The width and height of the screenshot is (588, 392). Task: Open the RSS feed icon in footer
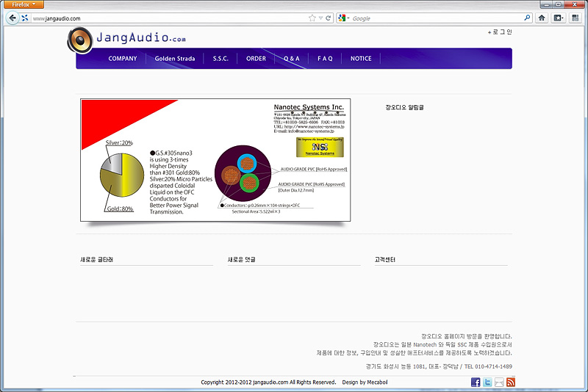[510, 382]
